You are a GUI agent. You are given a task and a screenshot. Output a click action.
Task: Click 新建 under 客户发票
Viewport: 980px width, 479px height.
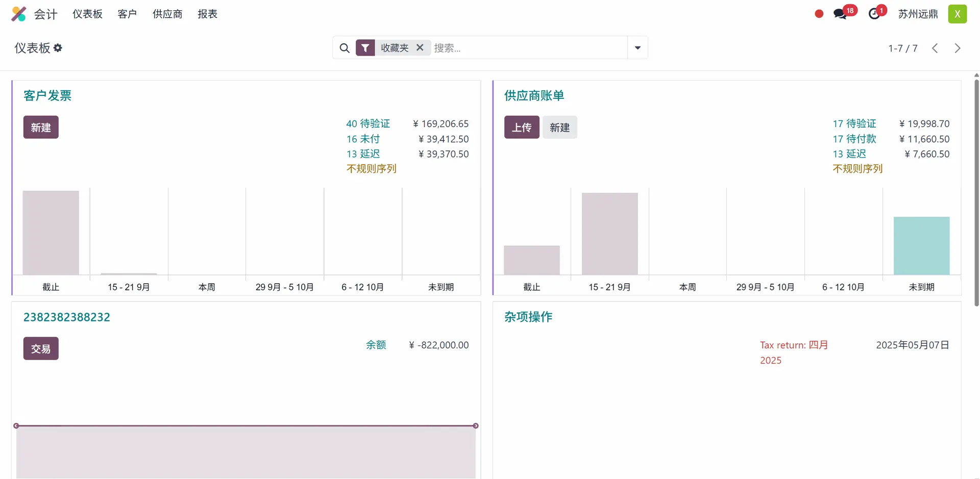point(41,128)
